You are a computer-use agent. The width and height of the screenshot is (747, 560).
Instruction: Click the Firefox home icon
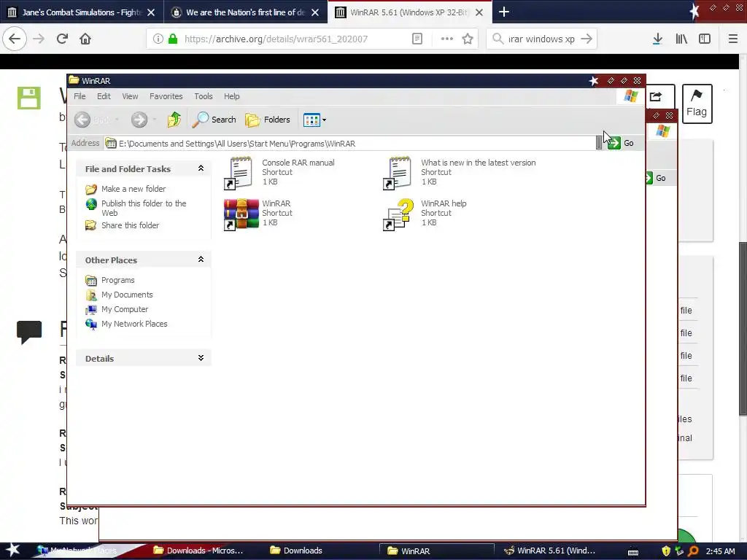click(85, 39)
